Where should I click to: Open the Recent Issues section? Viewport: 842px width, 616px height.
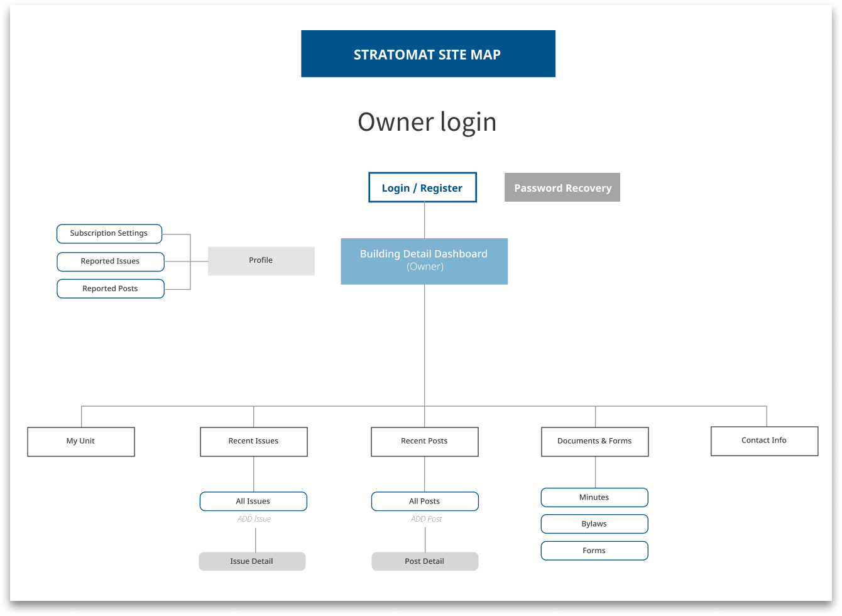pyautogui.click(x=253, y=441)
